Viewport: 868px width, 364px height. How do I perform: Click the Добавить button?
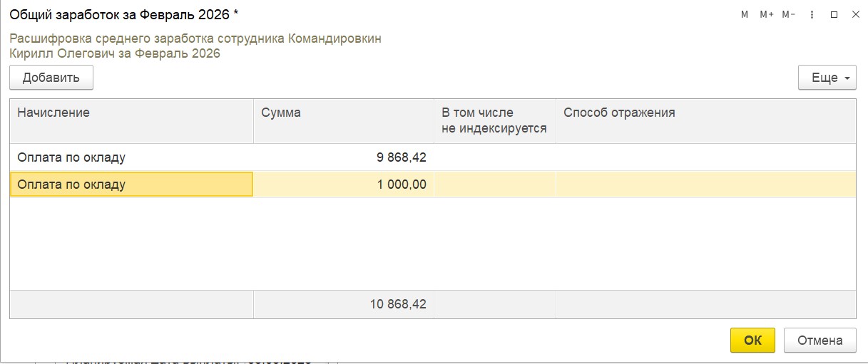click(x=51, y=78)
